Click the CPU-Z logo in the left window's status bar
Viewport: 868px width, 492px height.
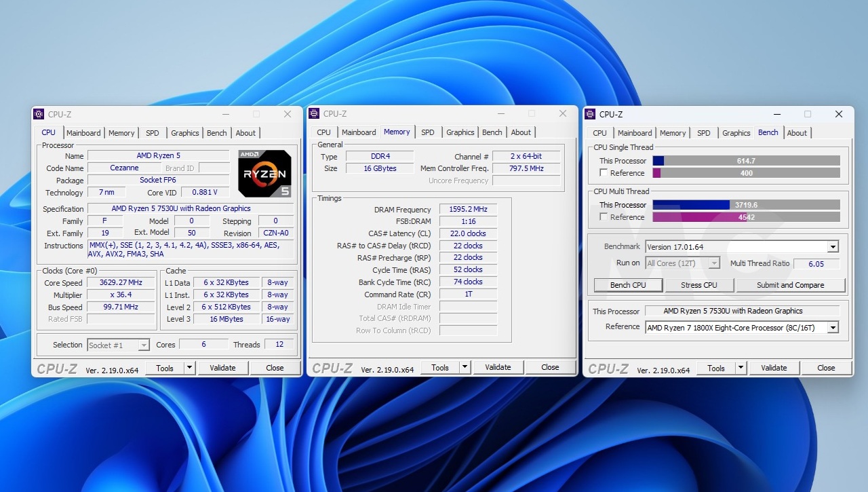pyautogui.click(x=57, y=368)
